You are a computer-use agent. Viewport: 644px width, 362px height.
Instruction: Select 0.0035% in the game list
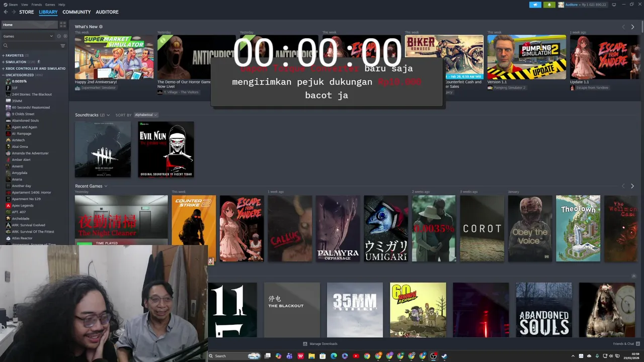coord(19,81)
